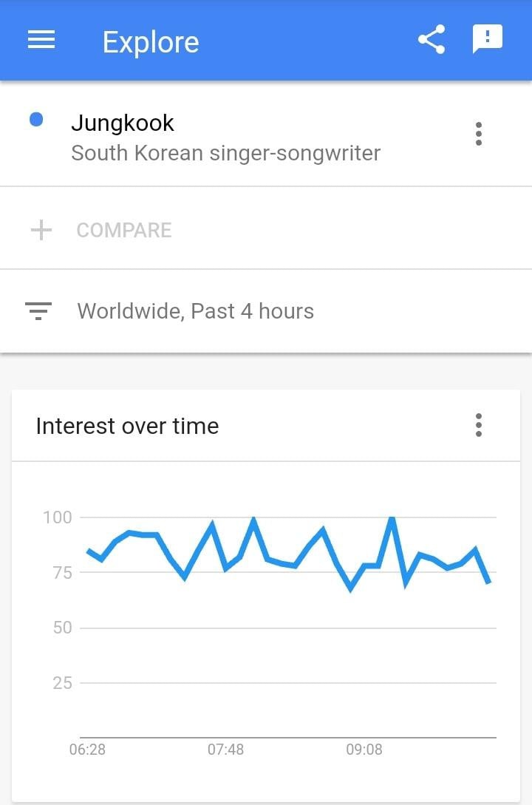Screen dimensions: 532x805
Task: Click the blue dot next to Jungkook
Action: [36, 120]
